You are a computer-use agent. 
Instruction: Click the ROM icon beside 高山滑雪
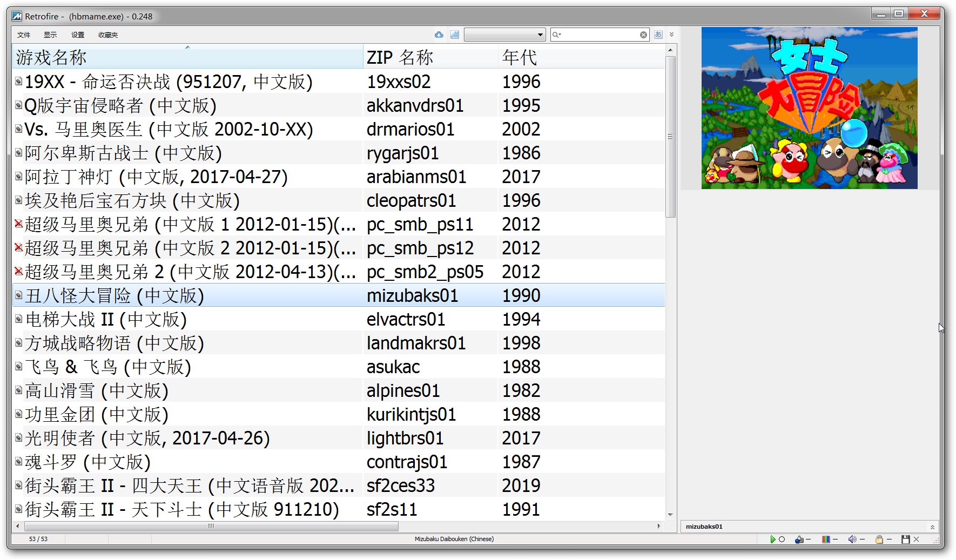(19, 390)
